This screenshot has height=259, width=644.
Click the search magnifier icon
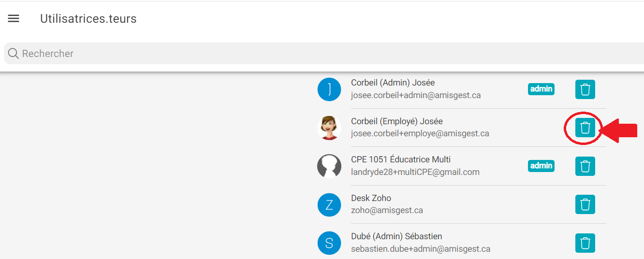(x=14, y=54)
